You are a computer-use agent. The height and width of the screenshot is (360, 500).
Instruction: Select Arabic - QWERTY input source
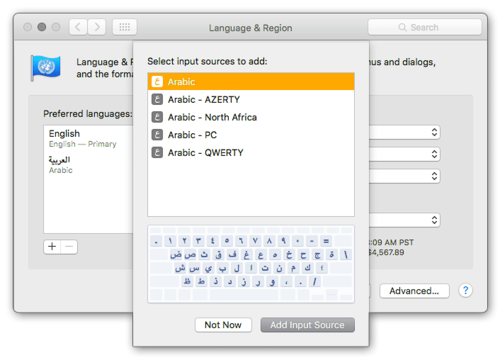click(251, 152)
